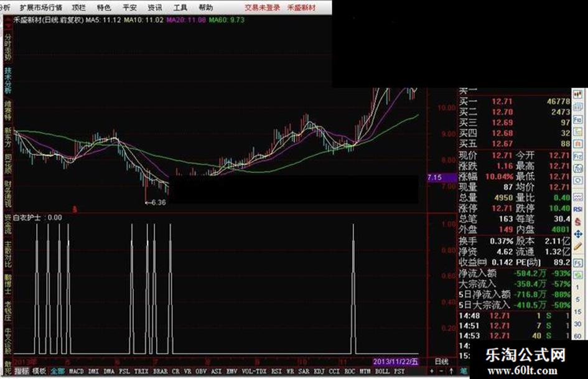Switch indicator to PSY
588x379 pixels.
[399, 371]
